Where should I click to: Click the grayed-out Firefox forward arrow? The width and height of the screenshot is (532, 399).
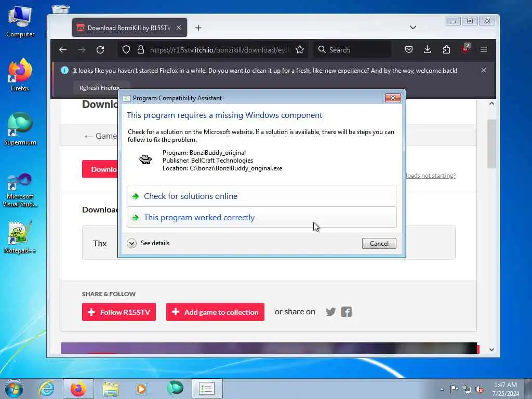[82, 50]
